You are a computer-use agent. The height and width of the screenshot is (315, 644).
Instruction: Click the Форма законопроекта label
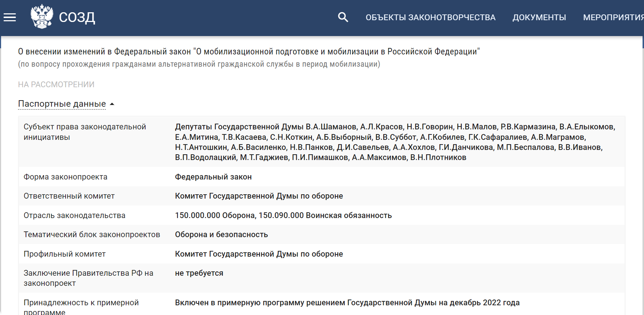66,177
